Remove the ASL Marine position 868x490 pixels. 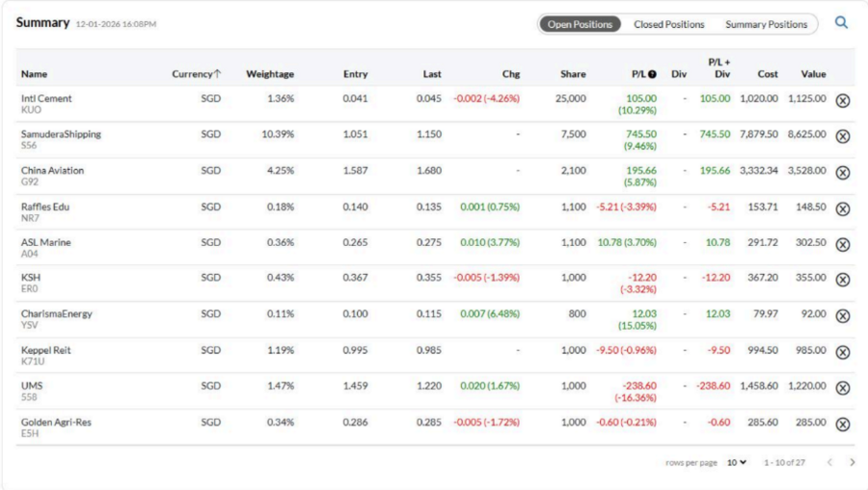842,244
